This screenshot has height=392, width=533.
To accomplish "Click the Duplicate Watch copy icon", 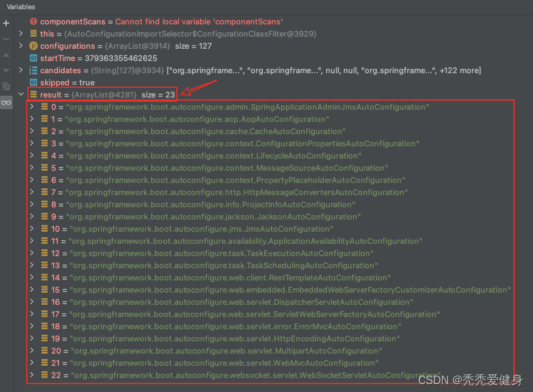I will click(6, 87).
